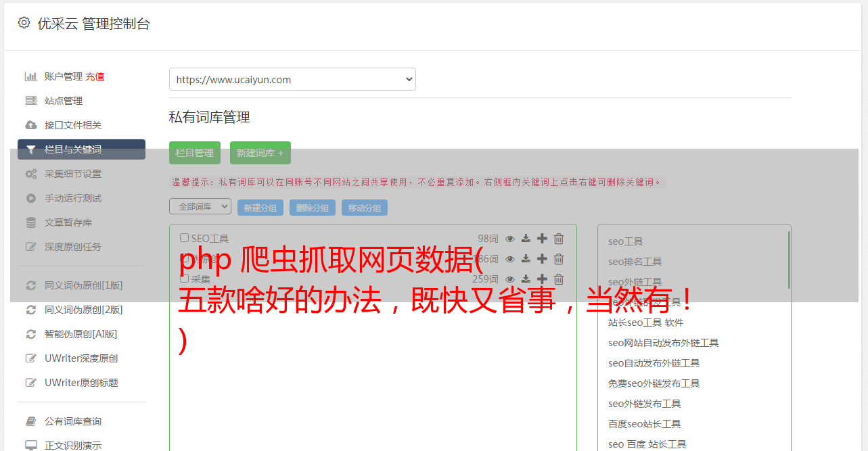Screen dimensions: 868x451
Task: Select UWriter深度原创 from the sidebar
Action: [81, 358]
